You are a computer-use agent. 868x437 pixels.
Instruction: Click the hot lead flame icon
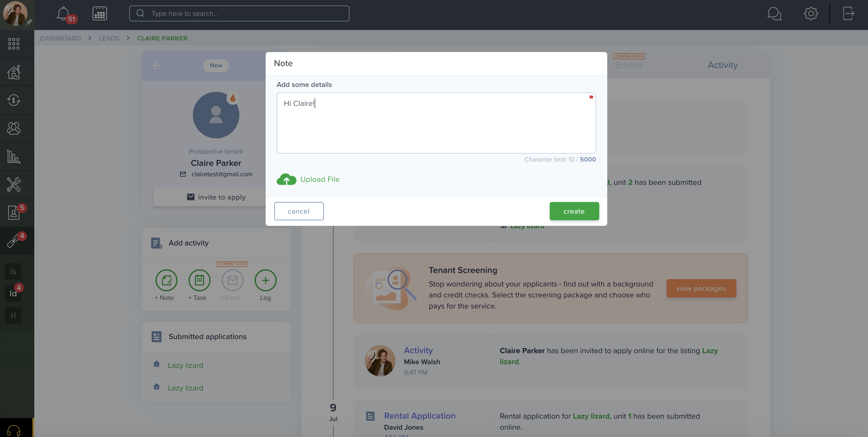click(x=233, y=98)
